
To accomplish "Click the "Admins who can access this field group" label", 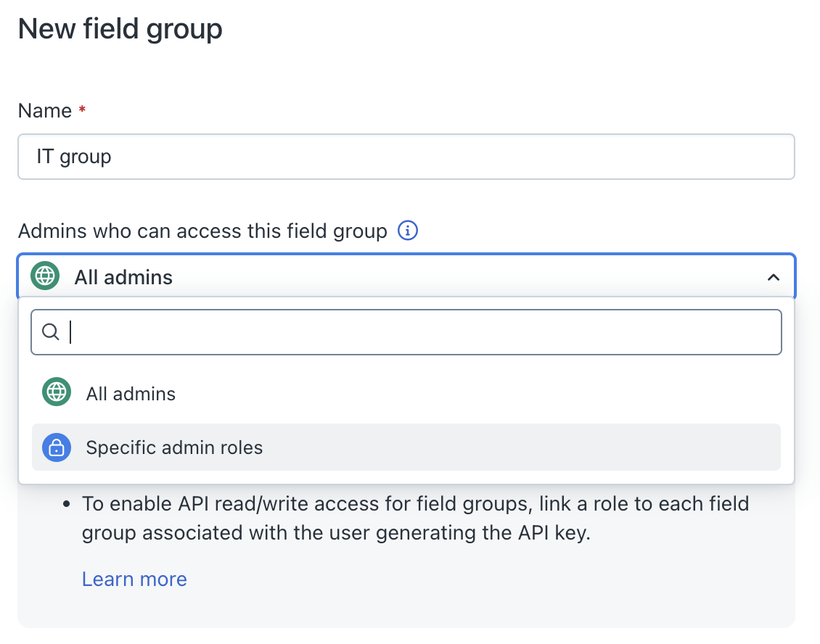I will [x=202, y=231].
